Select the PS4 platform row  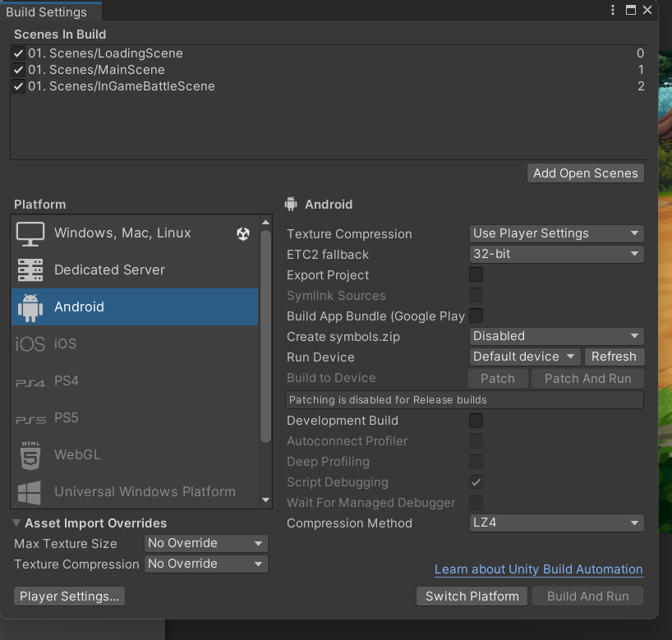click(x=135, y=380)
